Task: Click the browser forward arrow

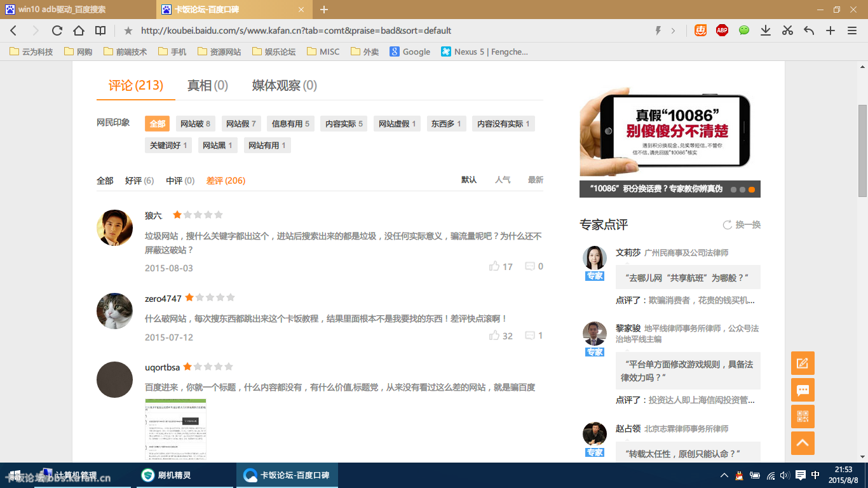Action: click(35, 30)
